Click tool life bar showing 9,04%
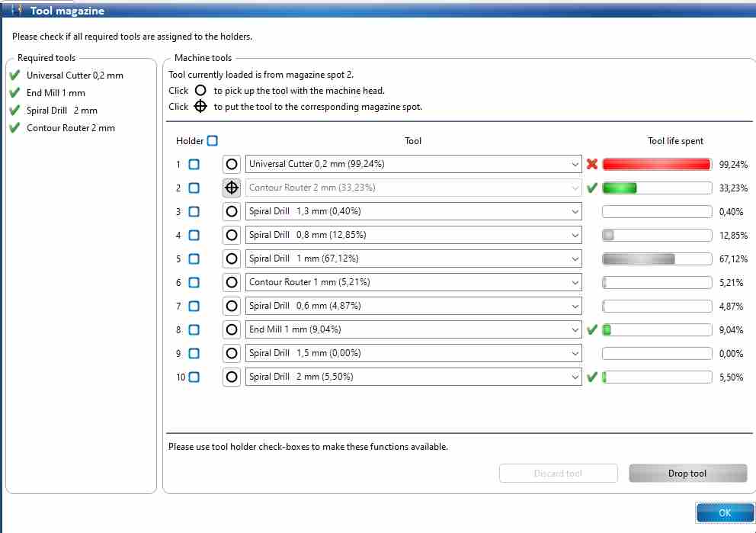This screenshot has height=533, width=756. click(657, 329)
